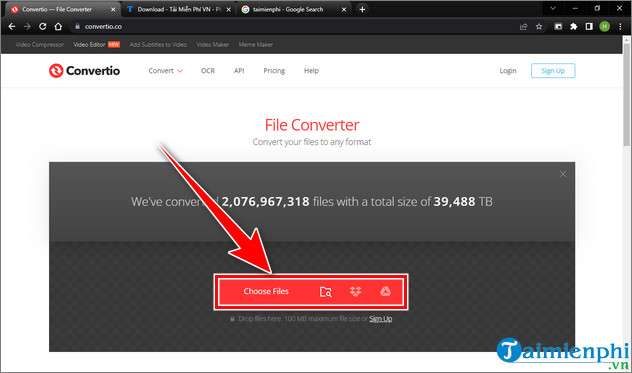The image size is (632, 373).
Task: Click the Choose Files button
Action: click(266, 291)
